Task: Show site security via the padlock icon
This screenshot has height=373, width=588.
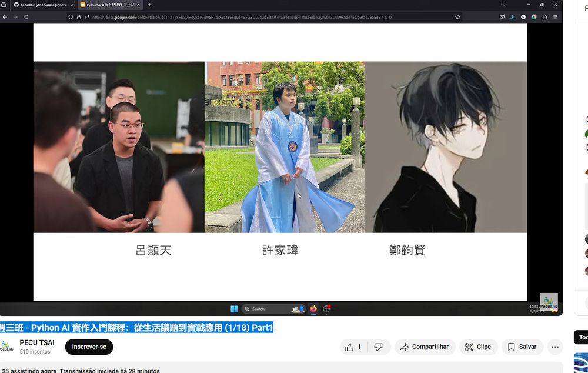Action: [79, 17]
